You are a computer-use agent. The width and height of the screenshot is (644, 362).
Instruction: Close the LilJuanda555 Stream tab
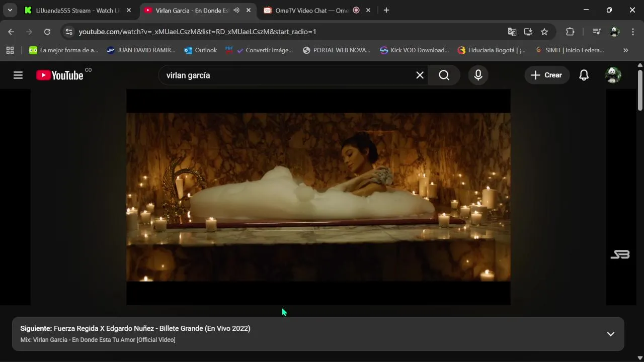129,10
